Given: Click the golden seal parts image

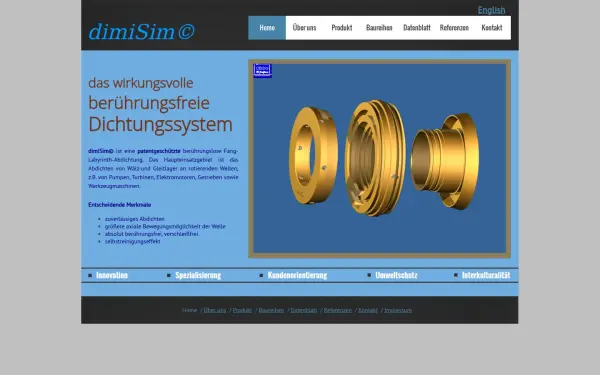Looking at the screenshot, I should click(379, 158).
